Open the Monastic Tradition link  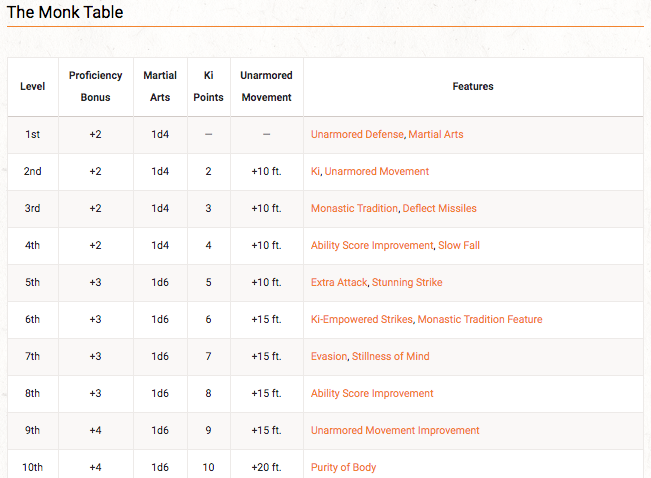(x=354, y=208)
